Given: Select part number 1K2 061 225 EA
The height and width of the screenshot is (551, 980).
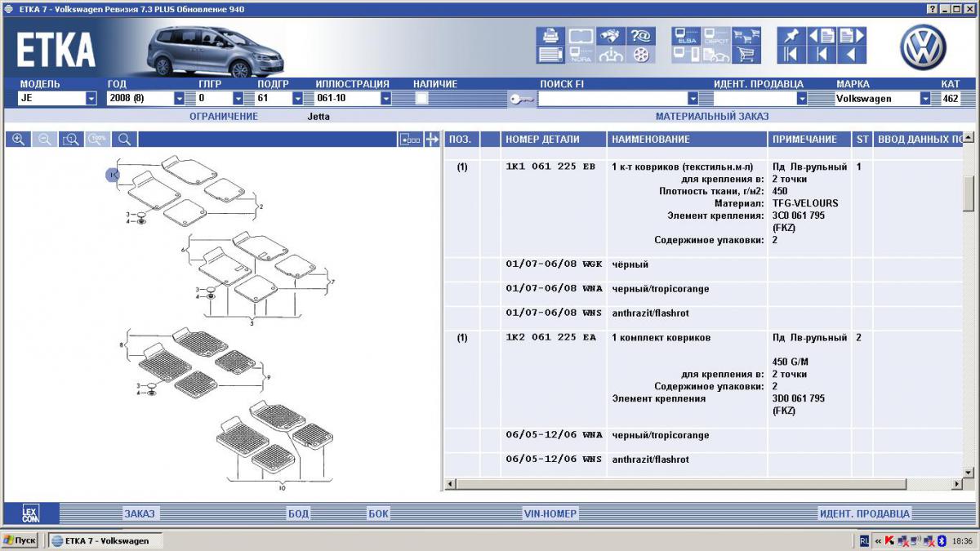Looking at the screenshot, I should coord(551,337).
